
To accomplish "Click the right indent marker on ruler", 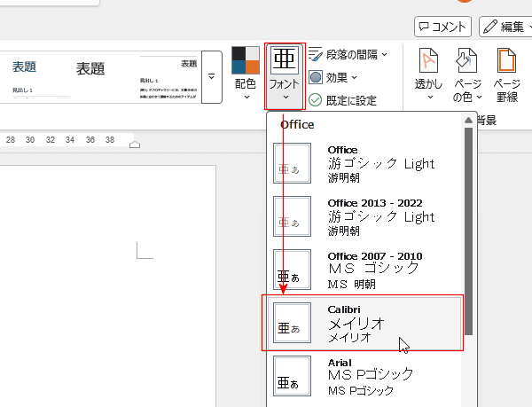I will pos(135,145).
